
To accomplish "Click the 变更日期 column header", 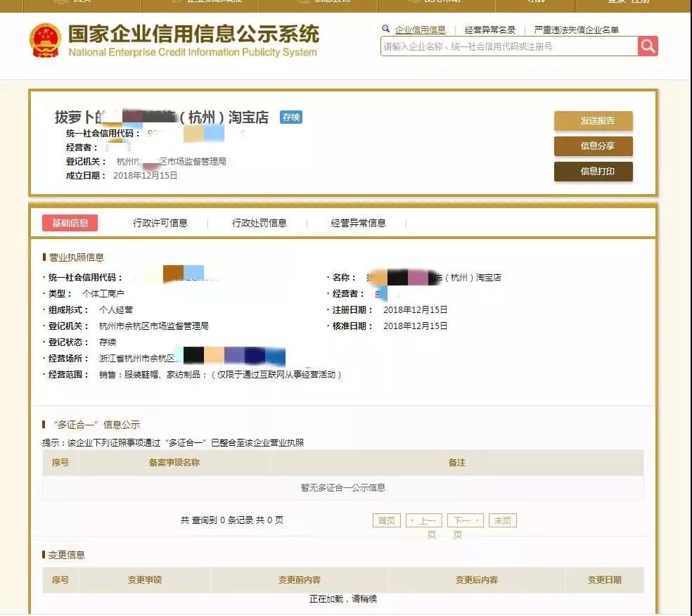I will coord(605,580).
